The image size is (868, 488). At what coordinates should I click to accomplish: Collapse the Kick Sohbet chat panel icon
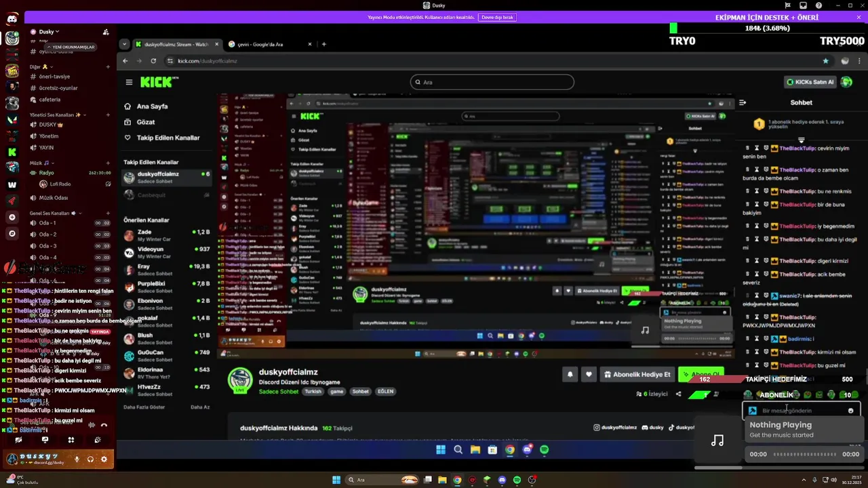tap(743, 103)
